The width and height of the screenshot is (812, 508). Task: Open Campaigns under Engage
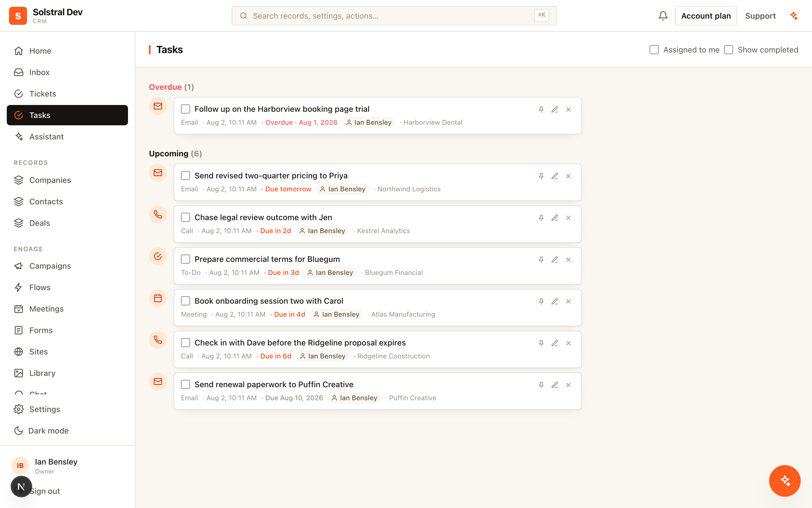point(67,266)
